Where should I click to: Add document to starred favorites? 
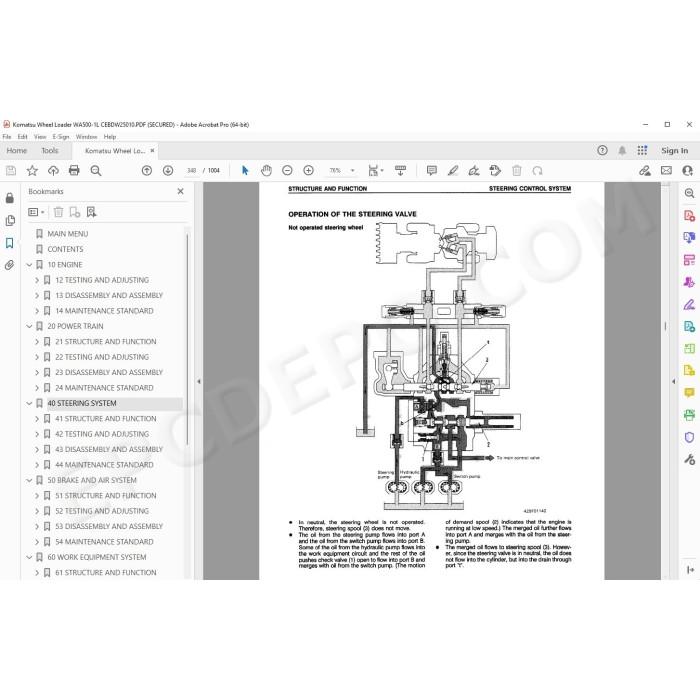tap(32, 171)
